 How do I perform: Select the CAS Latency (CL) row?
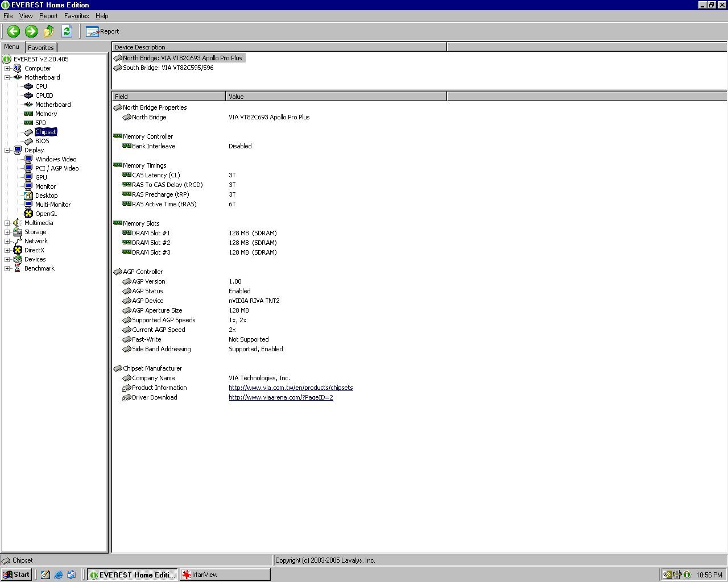(280, 175)
